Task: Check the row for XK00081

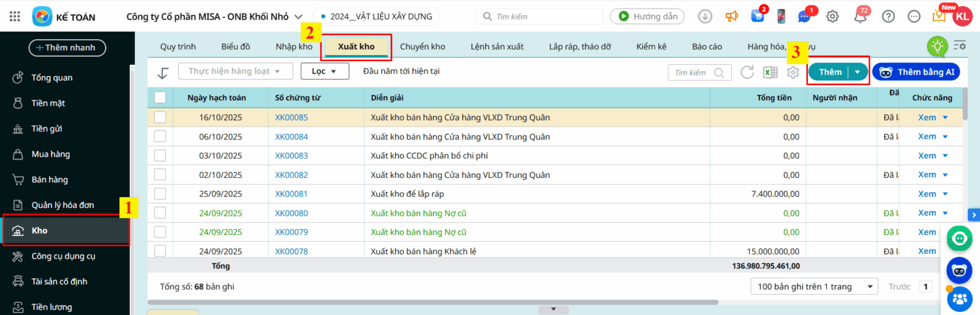Action: pos(160,194)
